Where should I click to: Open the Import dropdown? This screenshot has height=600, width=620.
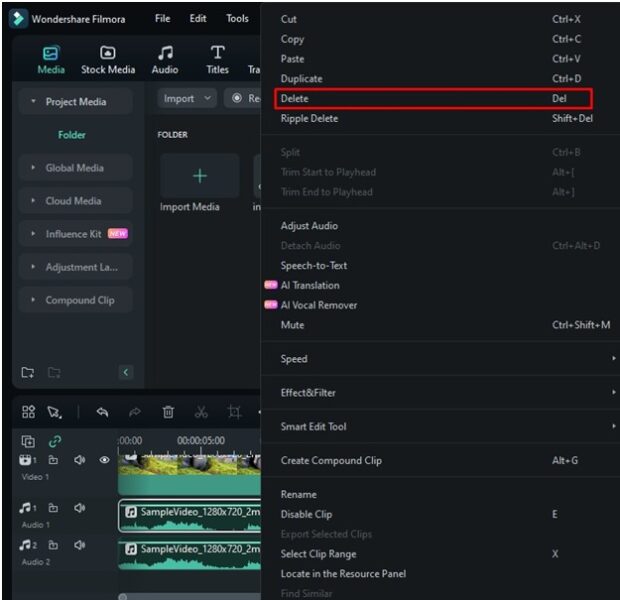187,99
